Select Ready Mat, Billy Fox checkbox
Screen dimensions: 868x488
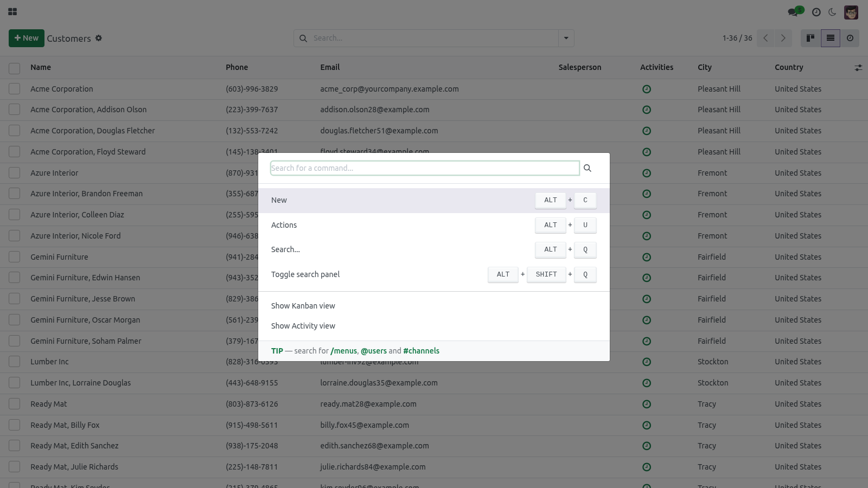click(15, 425)
